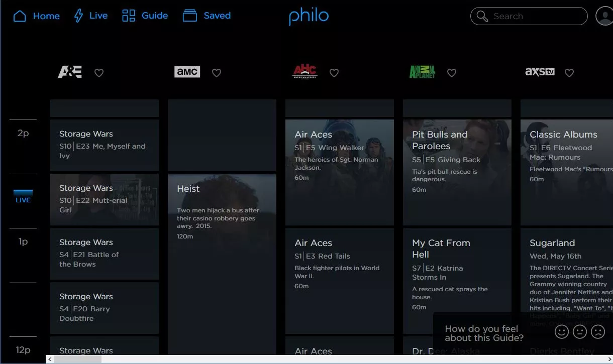613x364 pixels.
Task: Open Air Aces S1 E3 Red Tails
Action: click(x=340, y=281)
